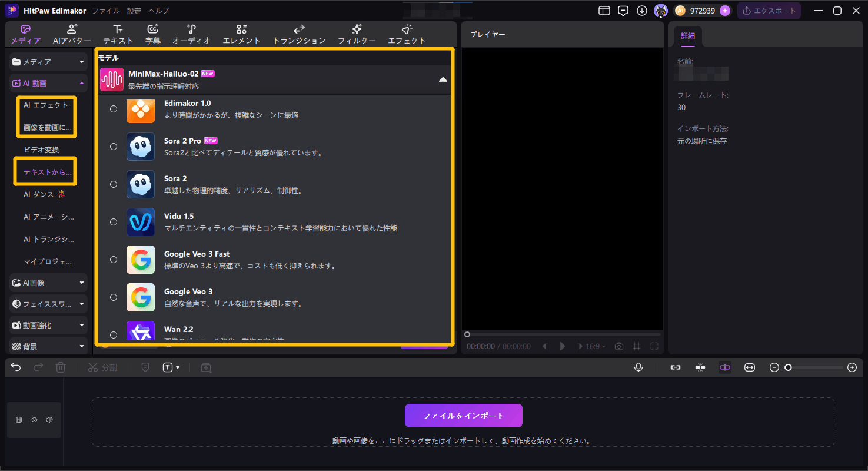The image size is (868, 471).
Task: Take a snapshot with the camera icon
Action: (619, 347)
